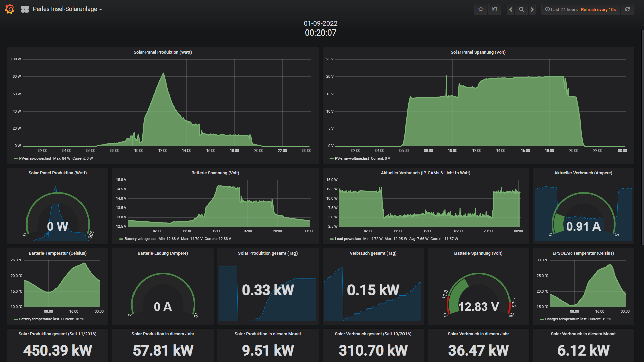Shift time range forward with right arrow

coord(532,9)
